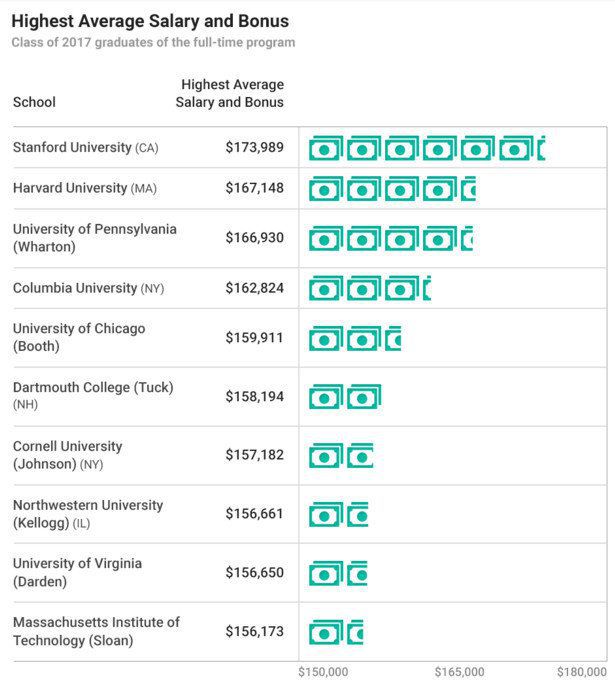This screenshot has height=688, width=615.
Task: Click the $167,148 salary value
Action: pyautogui.click(x=254, y=188)
